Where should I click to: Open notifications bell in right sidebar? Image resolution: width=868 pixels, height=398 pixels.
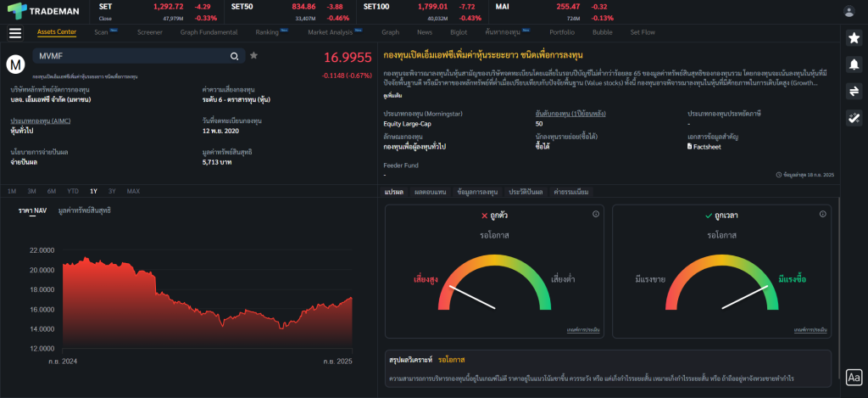pos(854,64)
